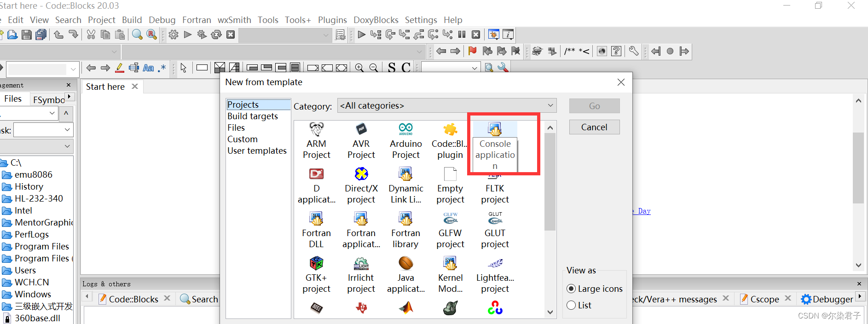
Task: Click the Toggle bookmark red flag icon
Action: coord(472,51)
